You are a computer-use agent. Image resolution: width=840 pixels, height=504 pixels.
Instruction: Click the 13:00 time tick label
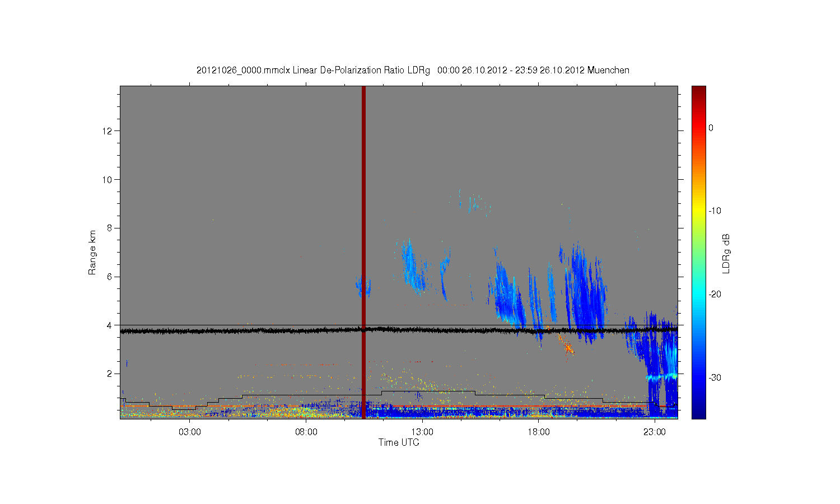click(422, 432)
